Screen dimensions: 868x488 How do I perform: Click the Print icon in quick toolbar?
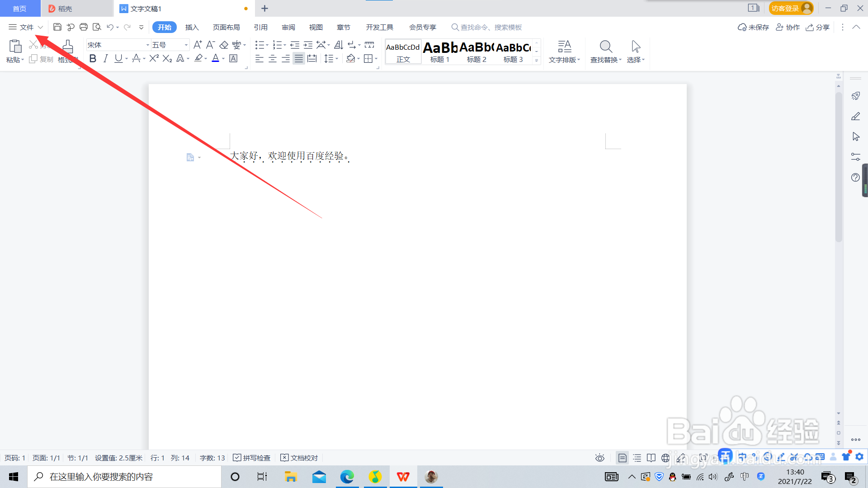pos(84,27)
